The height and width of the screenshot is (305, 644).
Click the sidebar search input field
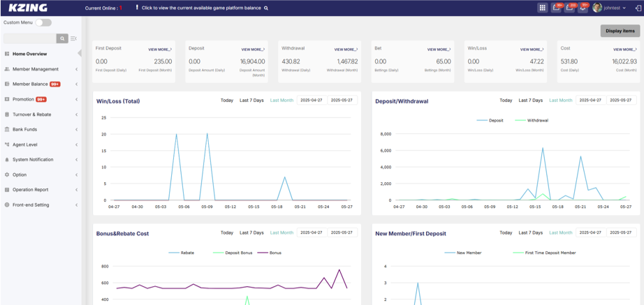tap(29, 39)
